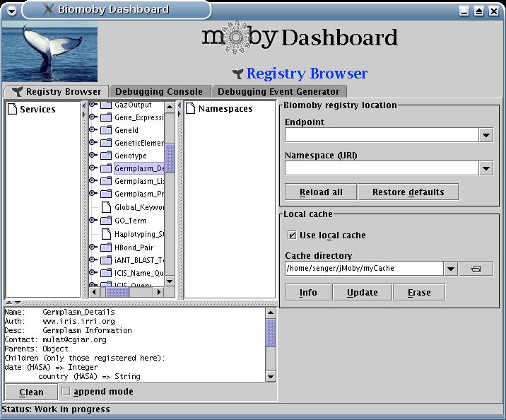
Task: Click the GO_Term folder icon
Action: [106, 221]
